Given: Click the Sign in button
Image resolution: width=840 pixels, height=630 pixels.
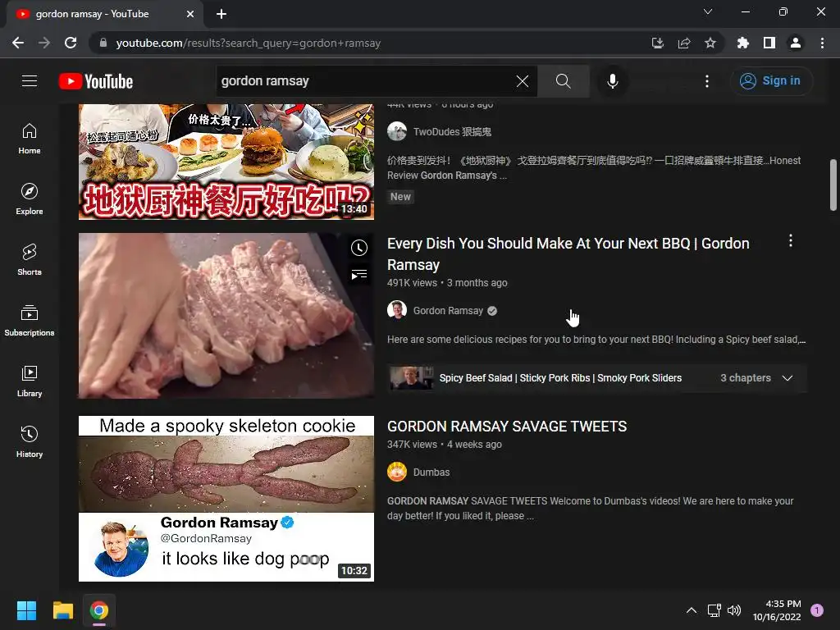Looking at the screenshot, I should point(771,81).
